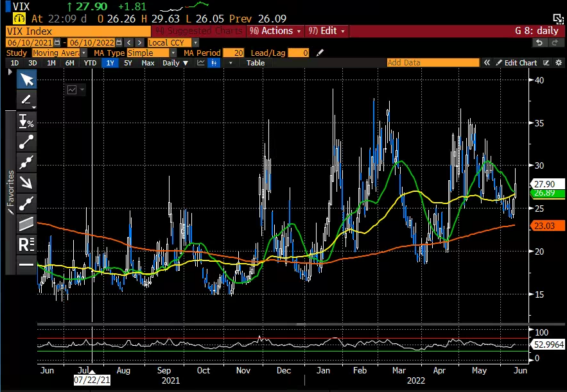Click the undo arrow button
Viewport: 567px width, 392px height.
(539, 42)
